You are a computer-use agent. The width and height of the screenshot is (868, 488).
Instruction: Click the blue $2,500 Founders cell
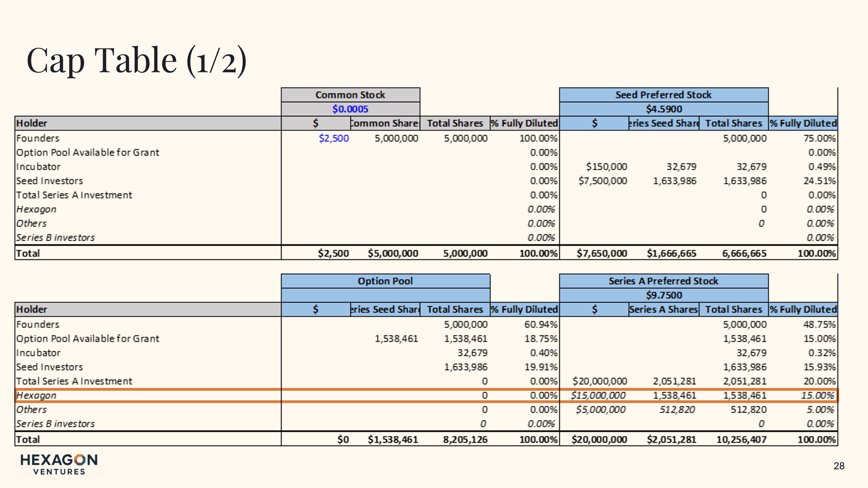coord(334,139)
